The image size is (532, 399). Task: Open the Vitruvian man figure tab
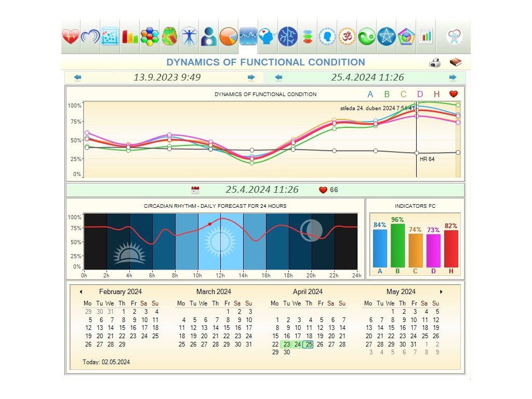click(x=189, y=36)
